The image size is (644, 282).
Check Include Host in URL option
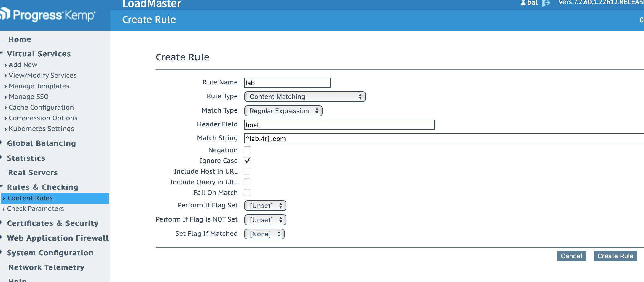247,171
